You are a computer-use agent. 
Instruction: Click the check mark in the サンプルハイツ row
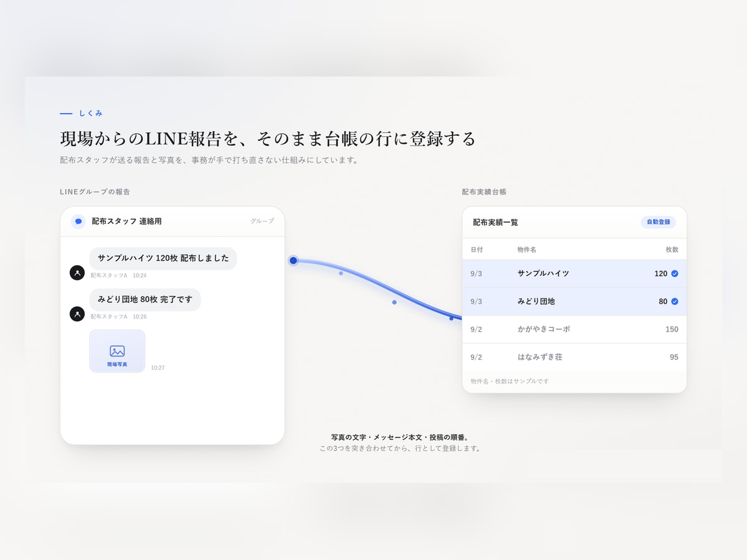click(675, 273)
